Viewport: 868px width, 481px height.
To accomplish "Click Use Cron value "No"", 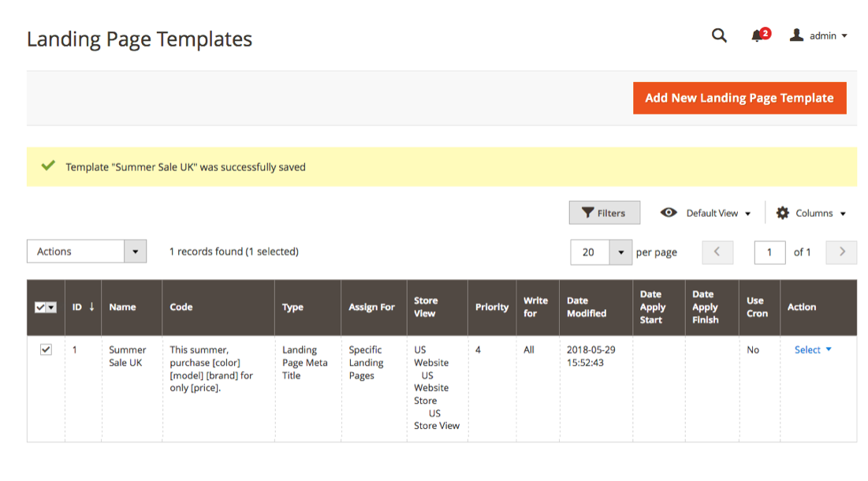I will tap(753, 350).
